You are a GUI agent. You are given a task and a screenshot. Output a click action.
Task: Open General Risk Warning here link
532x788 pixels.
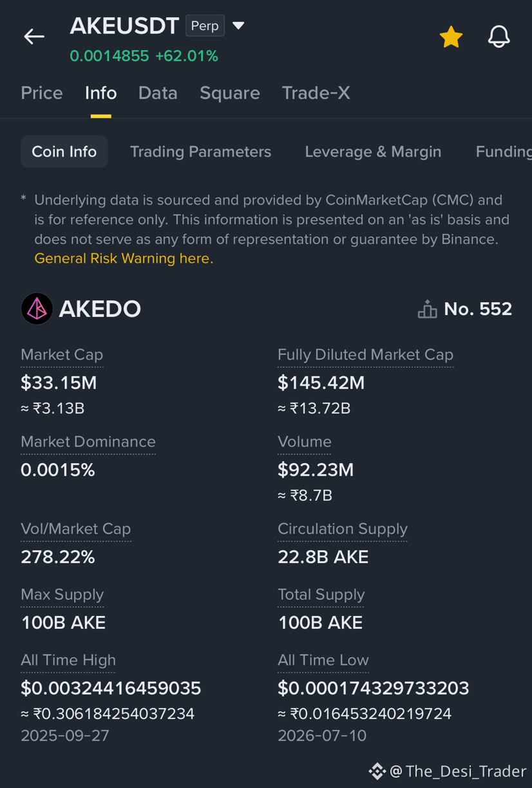pos(124,258)
